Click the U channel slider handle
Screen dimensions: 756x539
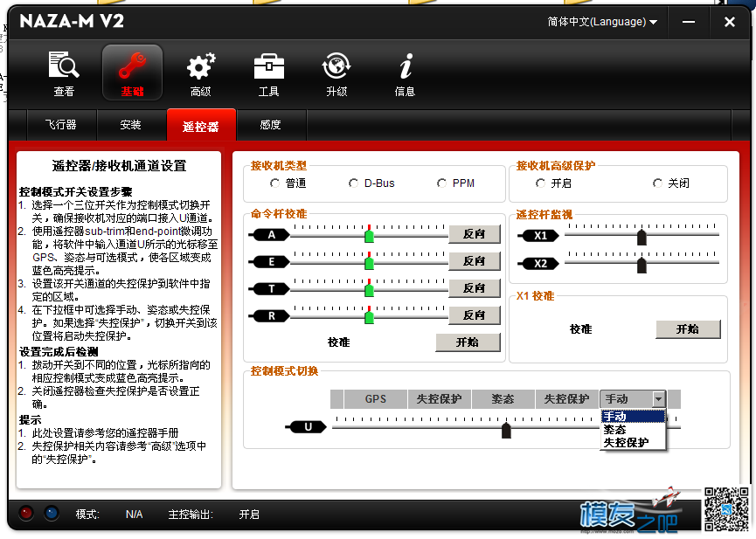pyautogui.click(x=506, y=430)
